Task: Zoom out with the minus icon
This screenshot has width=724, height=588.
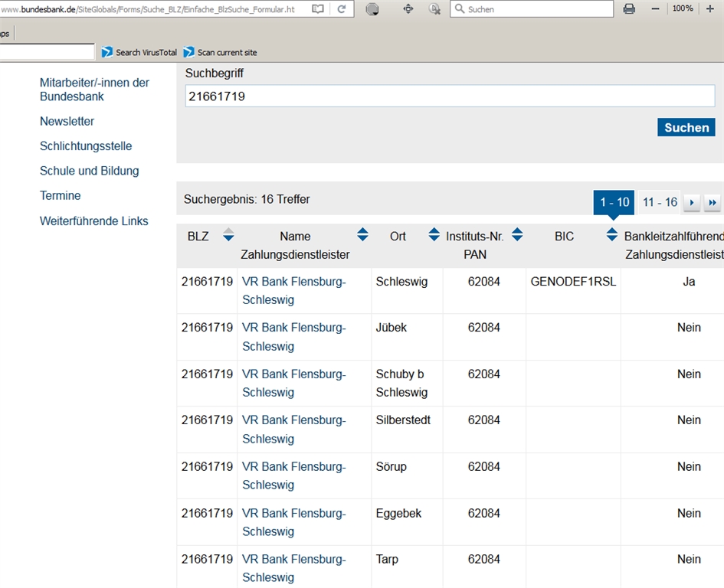Action: tap(655, 9)
